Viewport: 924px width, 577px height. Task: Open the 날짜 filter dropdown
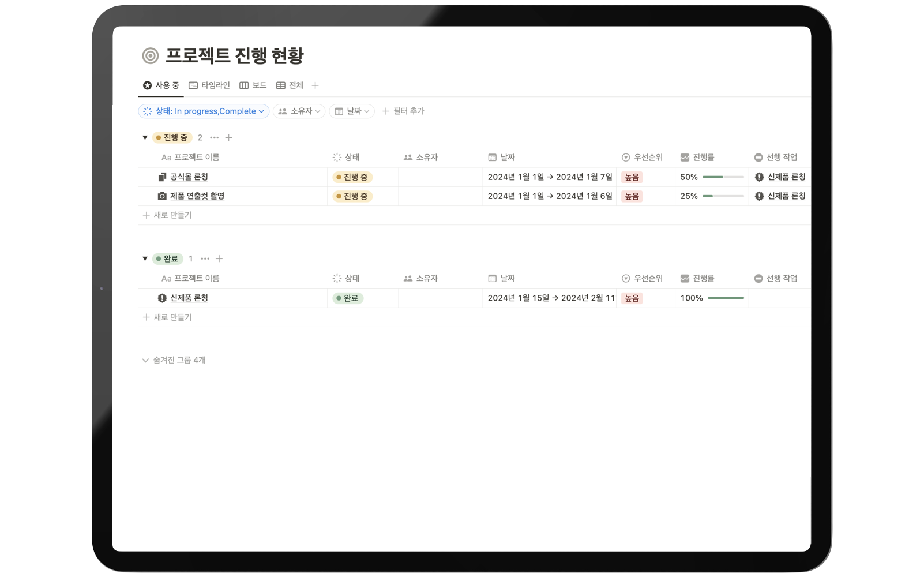click(351, 111)
